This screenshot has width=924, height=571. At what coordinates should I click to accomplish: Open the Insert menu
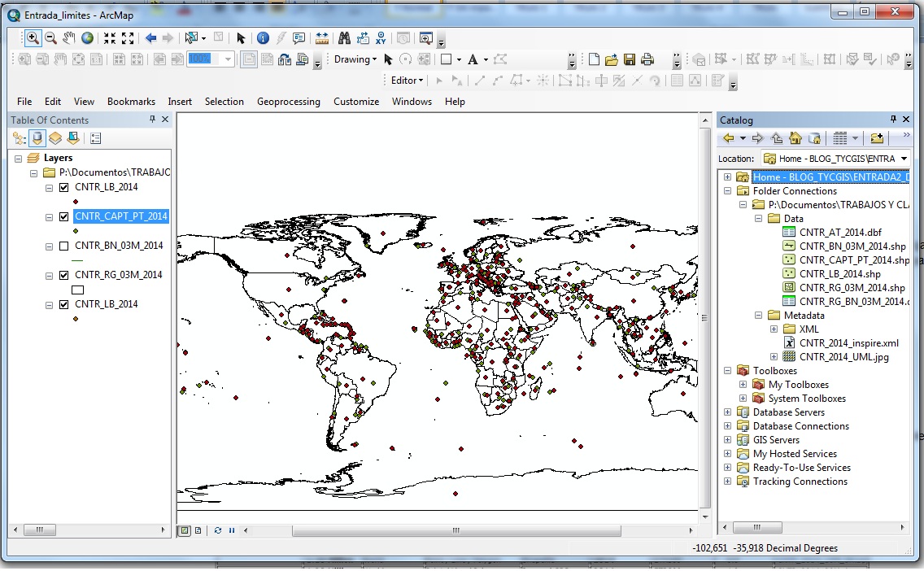tap(180, 102)
